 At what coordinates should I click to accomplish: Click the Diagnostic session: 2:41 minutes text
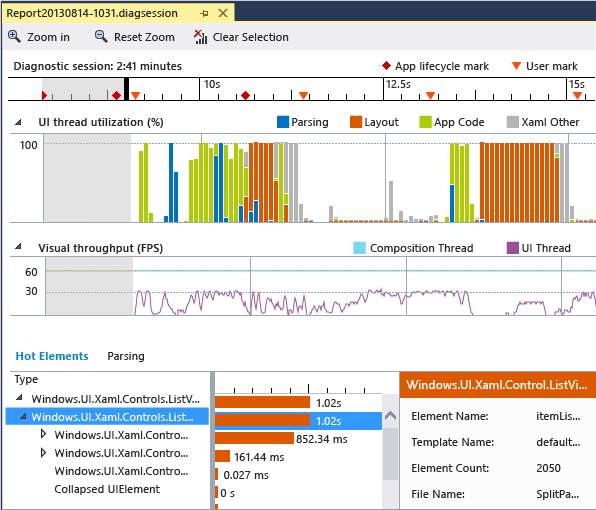(x=98, y=66)
